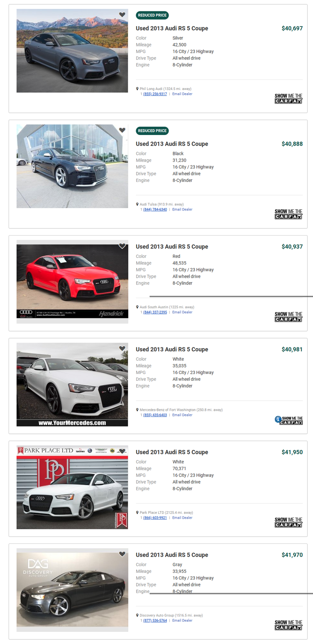Viewport: 313px width, 644px height.
Task: Open Carfax report for the $40,888 black RS 5
Action: 288,214
